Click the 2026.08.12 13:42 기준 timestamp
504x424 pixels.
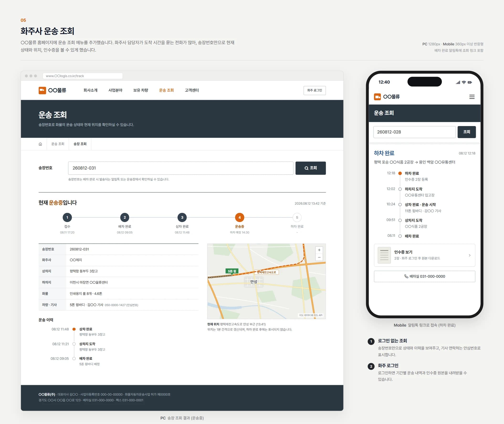310,204
